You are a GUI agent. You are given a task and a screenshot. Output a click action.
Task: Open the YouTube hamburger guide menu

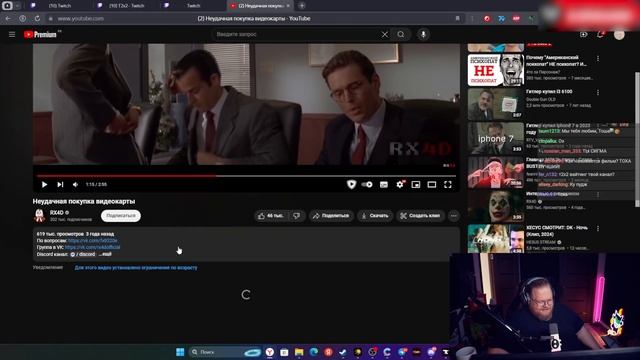12,35
